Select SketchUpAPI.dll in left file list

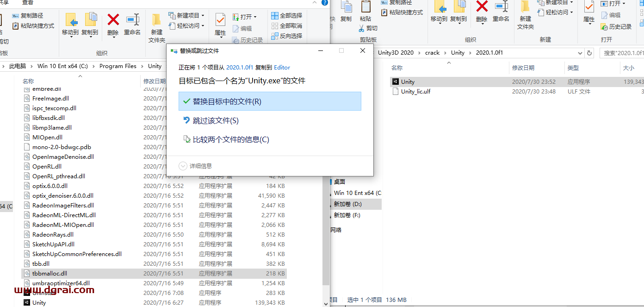coord(154,244)
